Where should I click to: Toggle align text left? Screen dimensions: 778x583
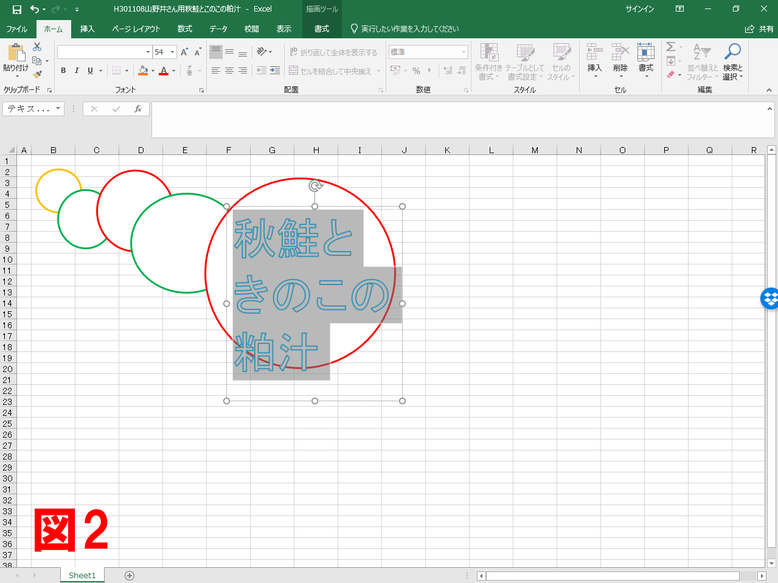coord(215,70)
